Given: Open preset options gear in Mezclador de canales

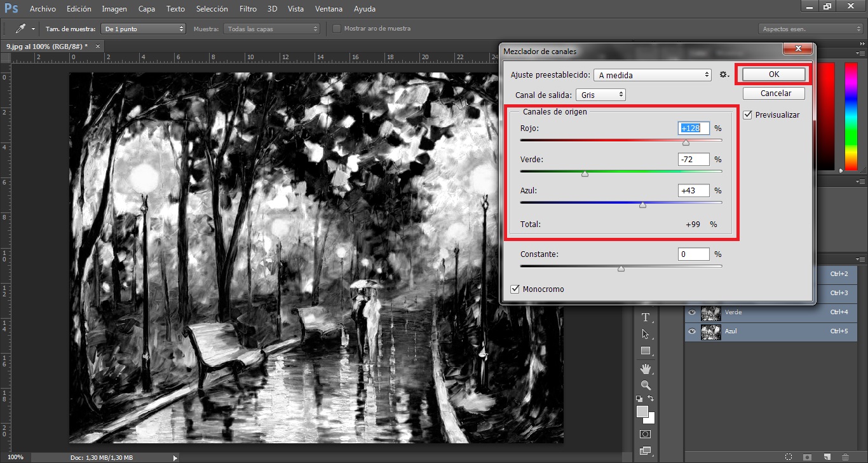Looking at the screenshot, I should (x=724, y=75).
